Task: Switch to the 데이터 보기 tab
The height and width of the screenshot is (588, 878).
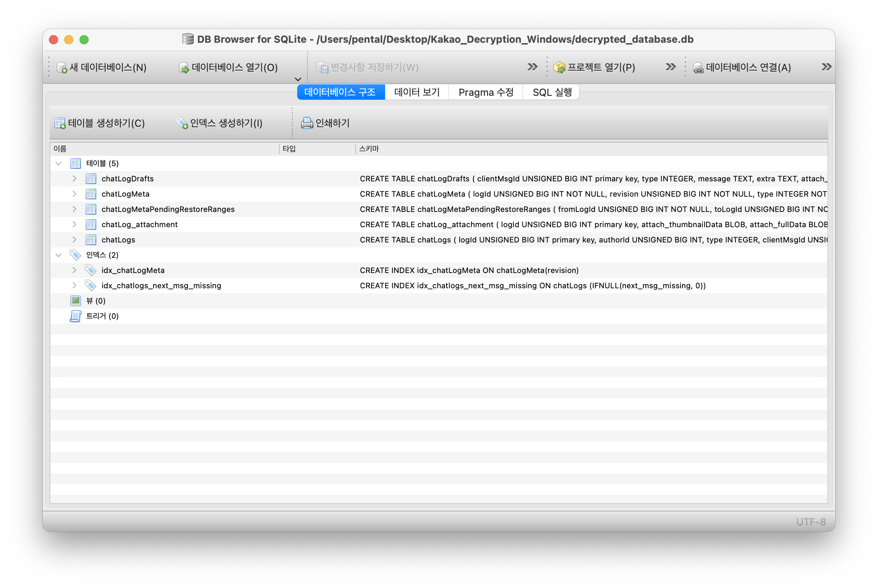Action: [x=417, y=92]
